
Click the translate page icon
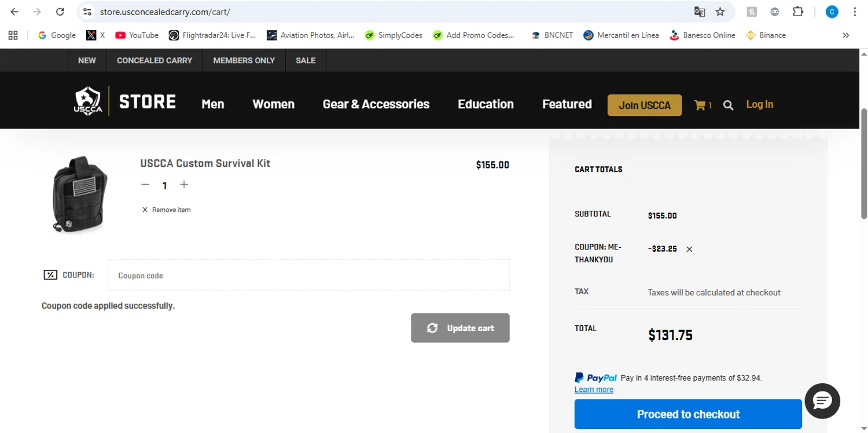[x=700, y=12]
